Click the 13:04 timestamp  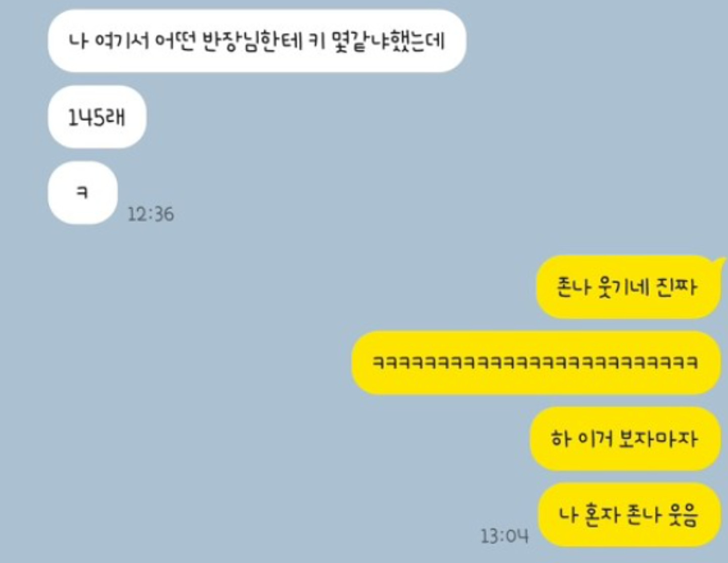(x=504, y=536)
